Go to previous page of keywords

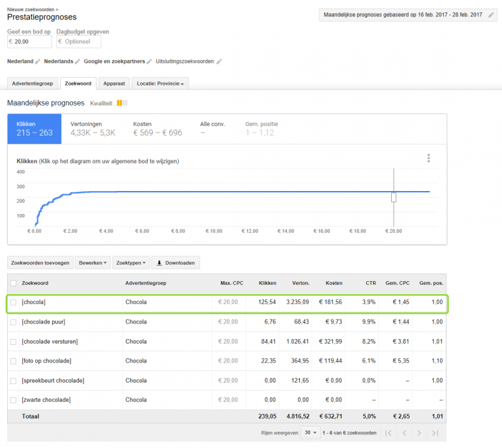pos(404,433)
